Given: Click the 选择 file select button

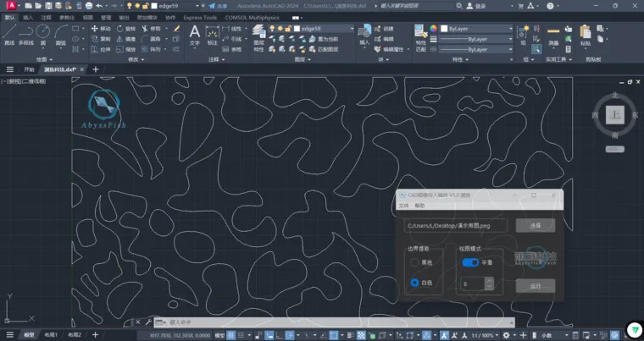Looking at the screenshot, I should point(536,225).
